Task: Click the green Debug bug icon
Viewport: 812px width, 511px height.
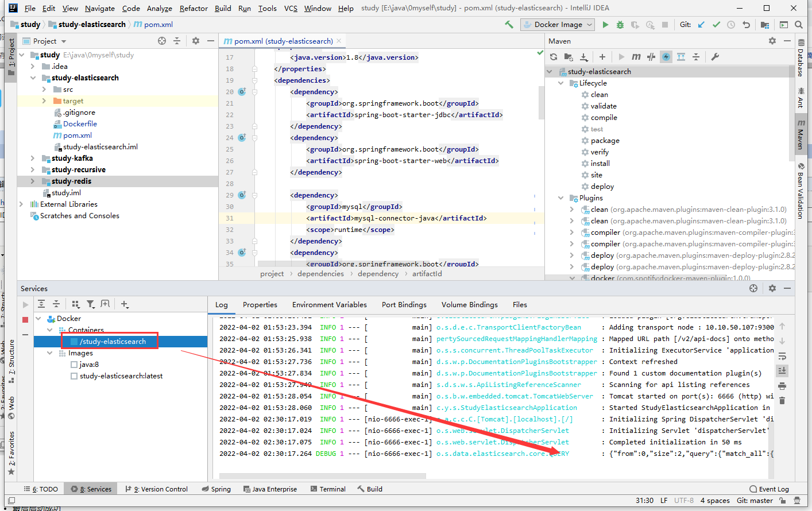Action: pos(620,25)
